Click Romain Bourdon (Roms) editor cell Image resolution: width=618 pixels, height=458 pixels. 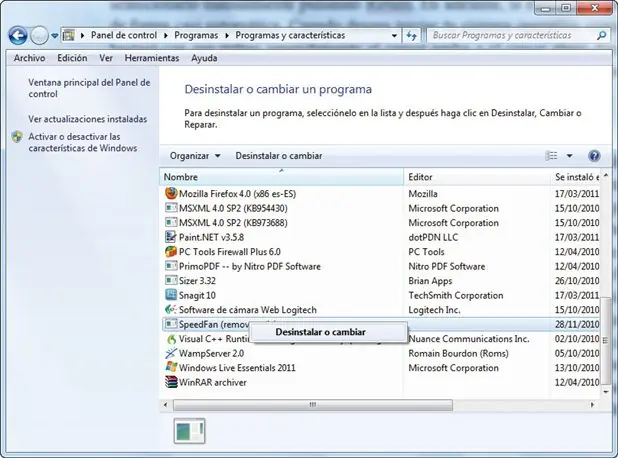click(458, 354)
